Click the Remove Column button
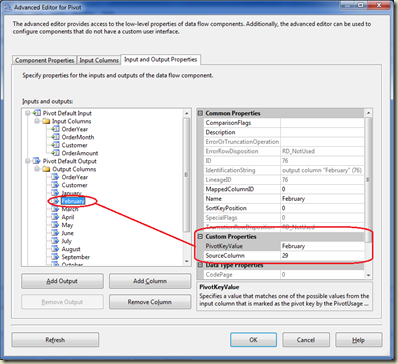This screenshot has height=364, width=398. click(150, 302)
